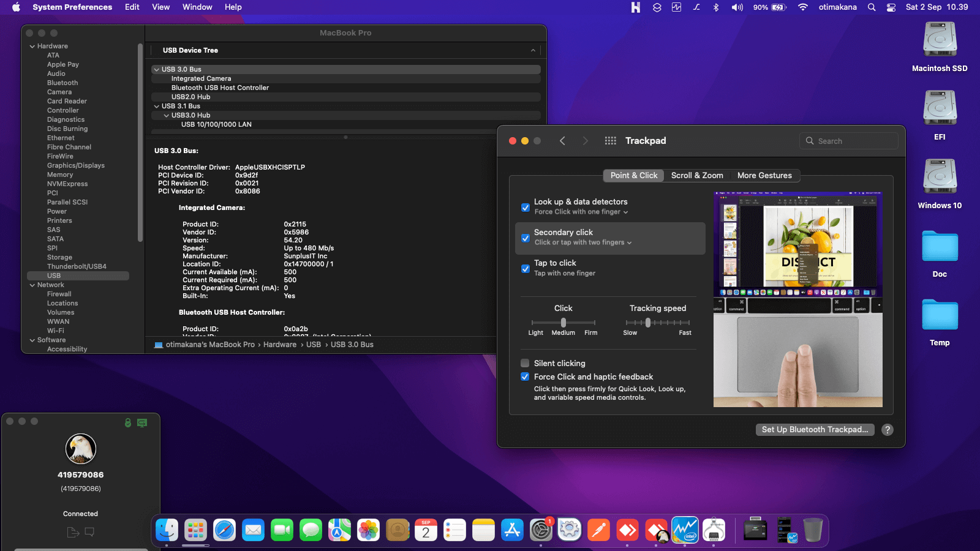This screenshot has height=551, width=980.
Task: Open the Help menu
Action: click(x=233, y=7)
